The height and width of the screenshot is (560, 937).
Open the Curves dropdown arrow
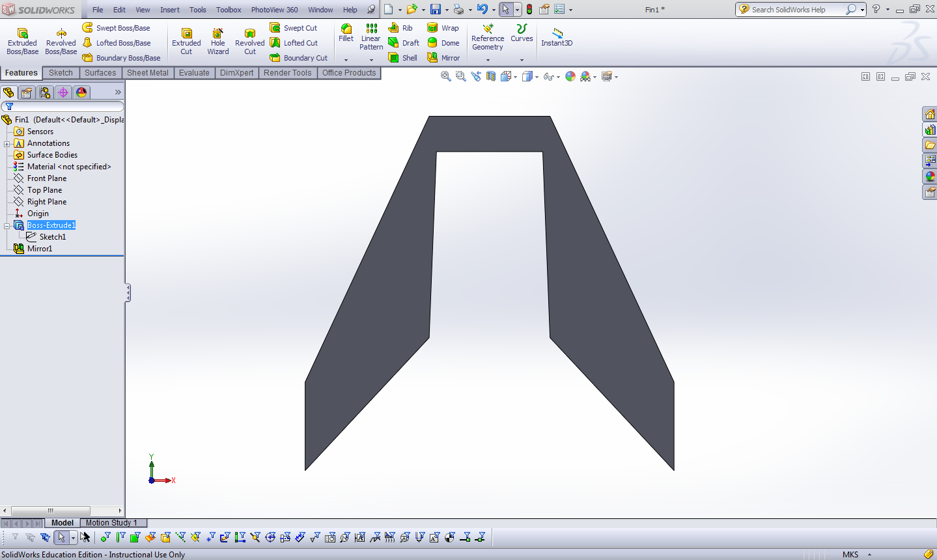pos(522,61)
